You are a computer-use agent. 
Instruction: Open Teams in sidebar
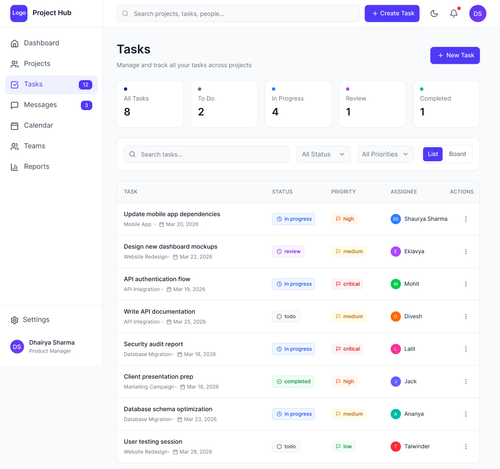pyautogui.click(x=51, y=146)
